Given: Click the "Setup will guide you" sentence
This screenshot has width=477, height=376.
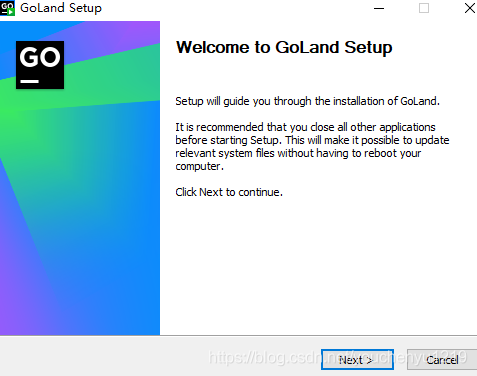Looking at the screenshot, I should pos(307,101).
